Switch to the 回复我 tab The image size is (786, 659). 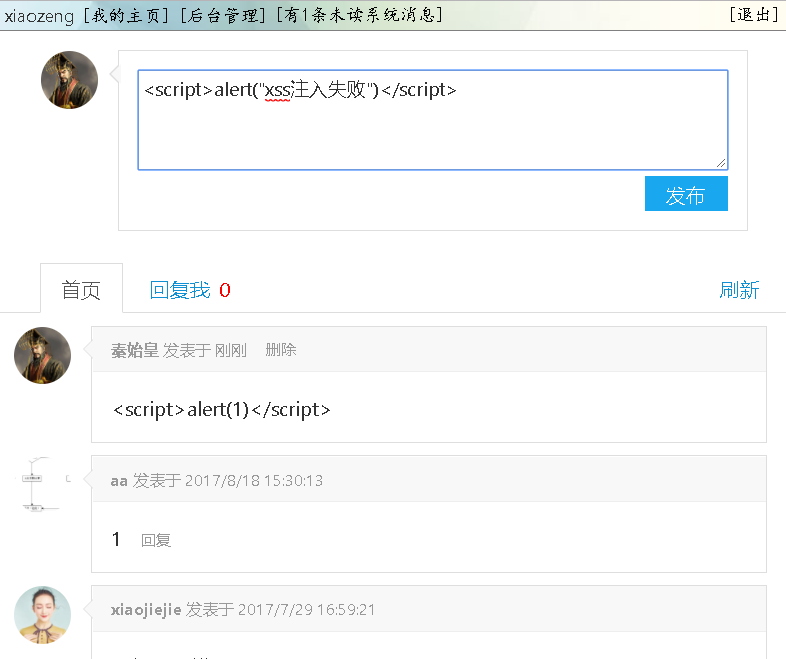tap(180, 290)
